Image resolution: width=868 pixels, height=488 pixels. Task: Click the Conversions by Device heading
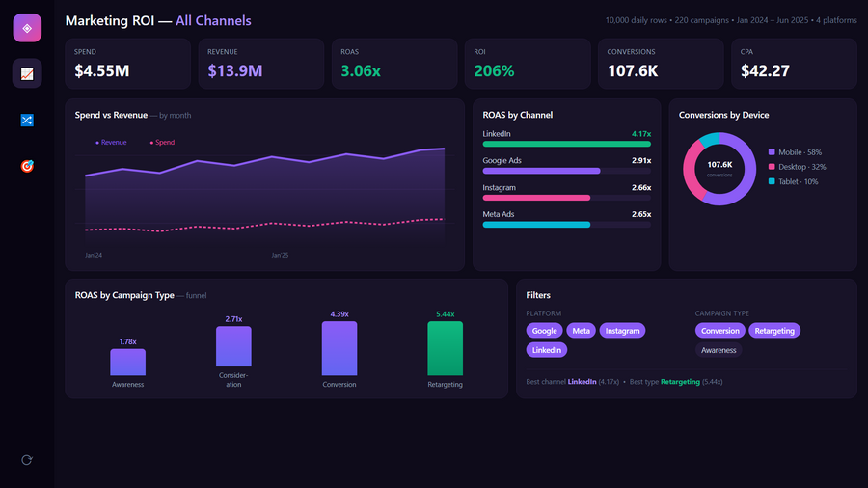coord(723,115)
